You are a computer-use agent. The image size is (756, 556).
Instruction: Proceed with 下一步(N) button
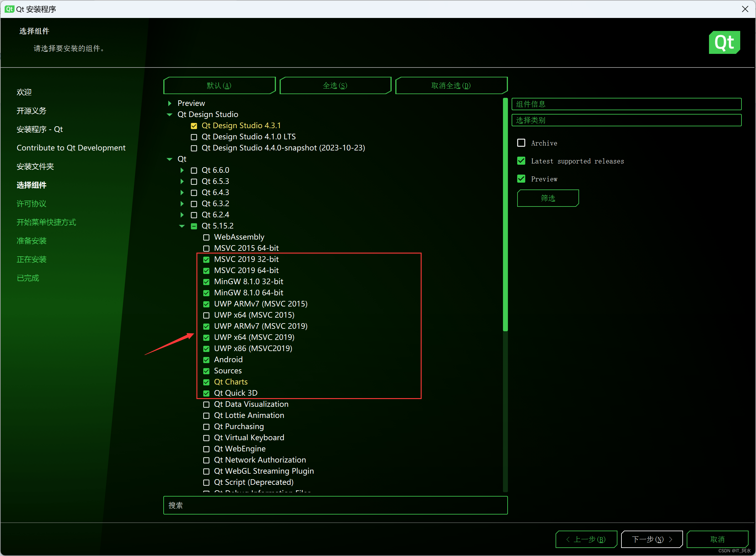click(652, 539)
